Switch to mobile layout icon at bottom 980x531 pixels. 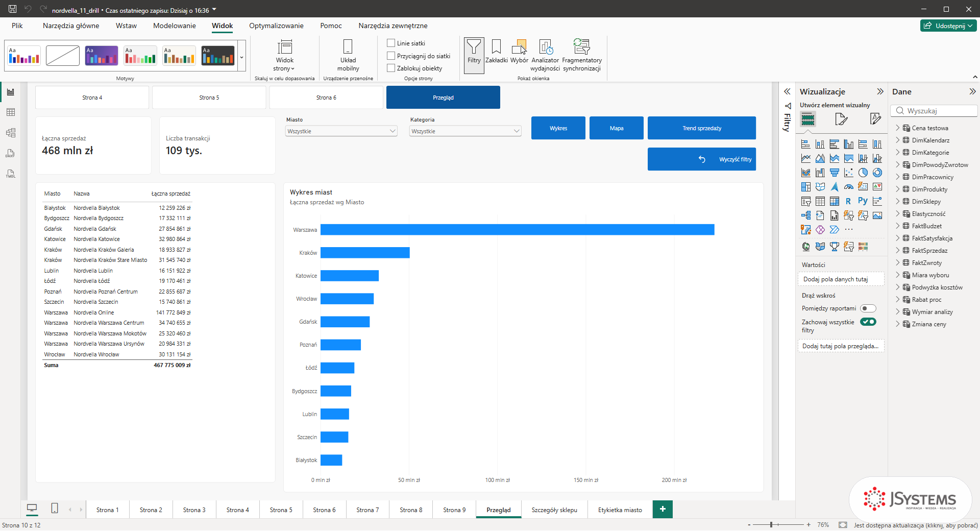tap(55, 508)
